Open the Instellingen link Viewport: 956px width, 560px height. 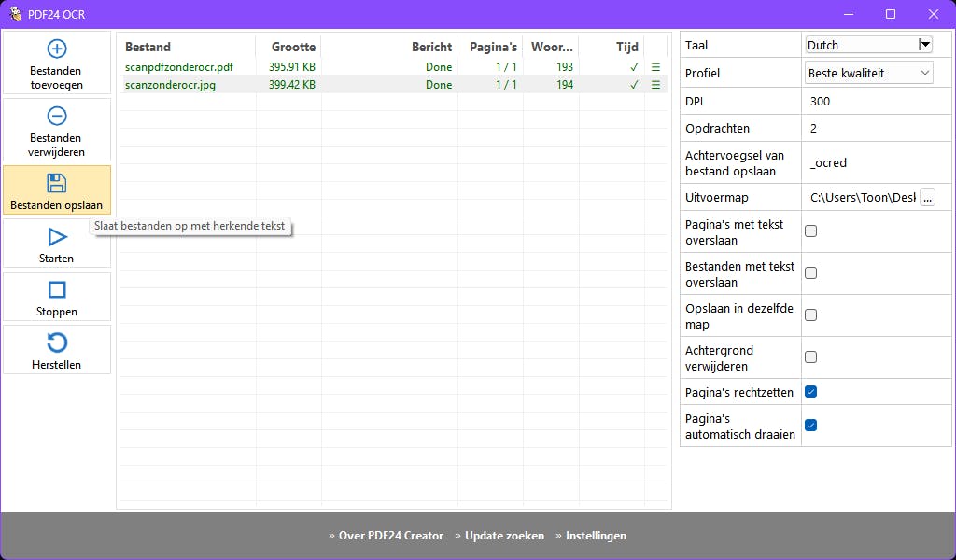[x=596, y=536]
